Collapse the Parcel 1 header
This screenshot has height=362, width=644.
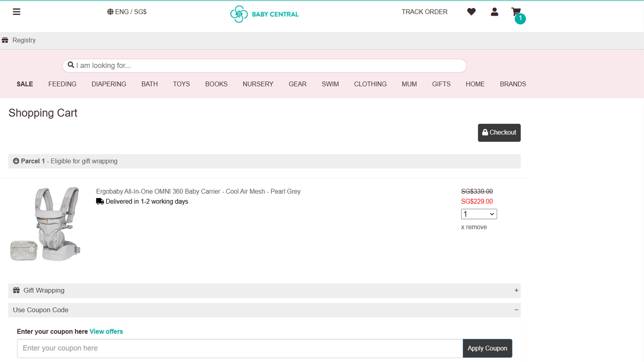[x=264, y=161]
